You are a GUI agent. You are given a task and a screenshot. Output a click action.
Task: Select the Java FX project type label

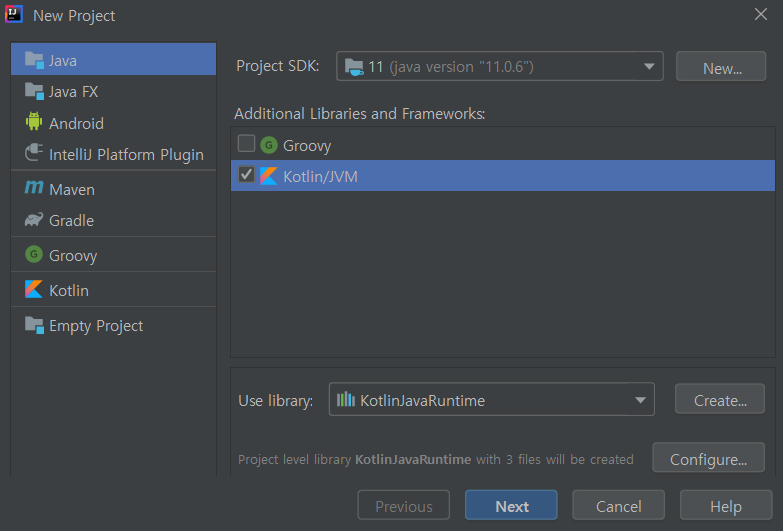tap(73, 92)
